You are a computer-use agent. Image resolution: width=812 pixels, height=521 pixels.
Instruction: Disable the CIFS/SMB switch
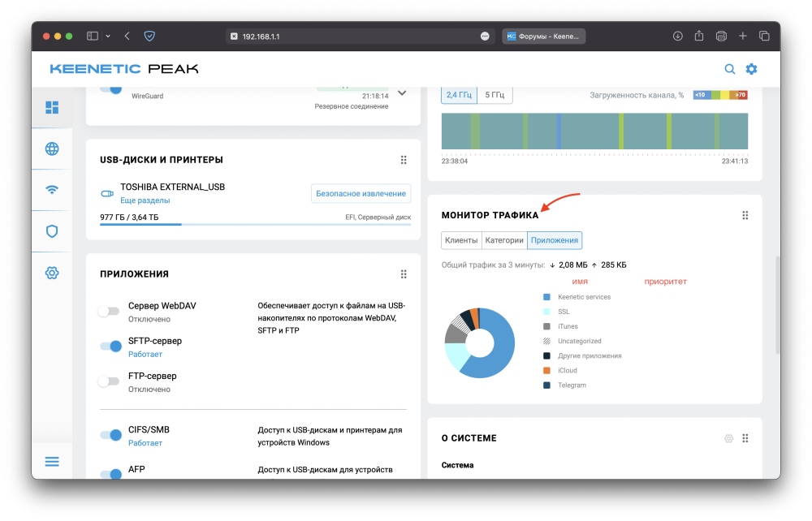[x=110, y=435]
